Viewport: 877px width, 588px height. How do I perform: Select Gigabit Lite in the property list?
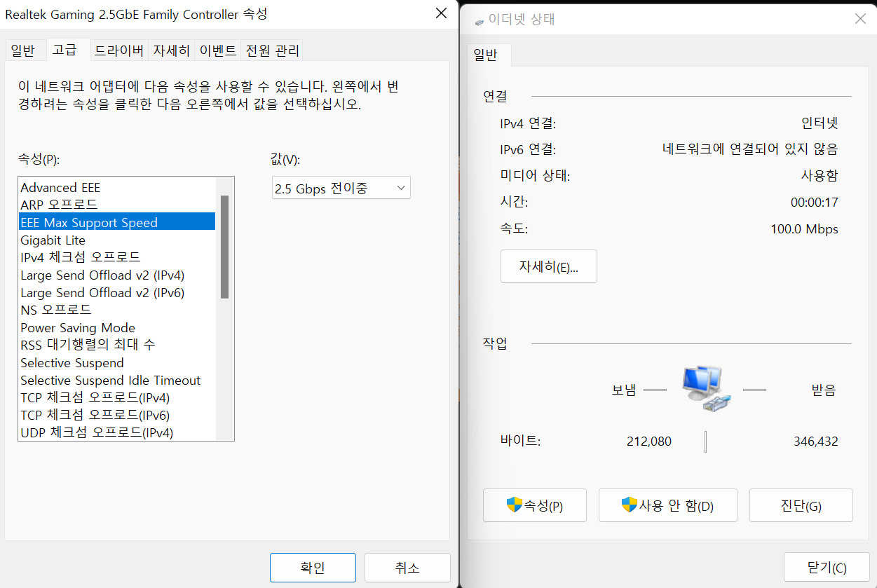click(53, 240)
